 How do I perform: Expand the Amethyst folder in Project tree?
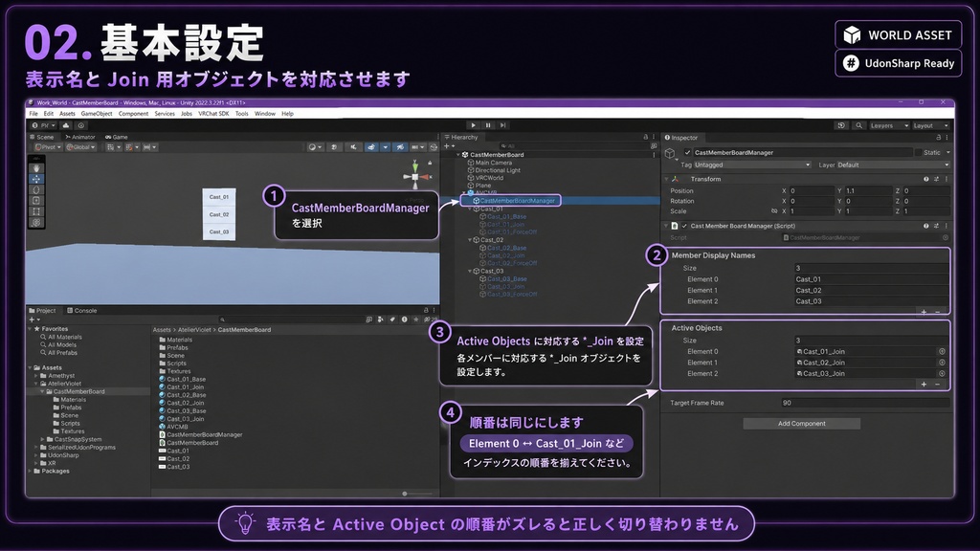click(36, 376)
